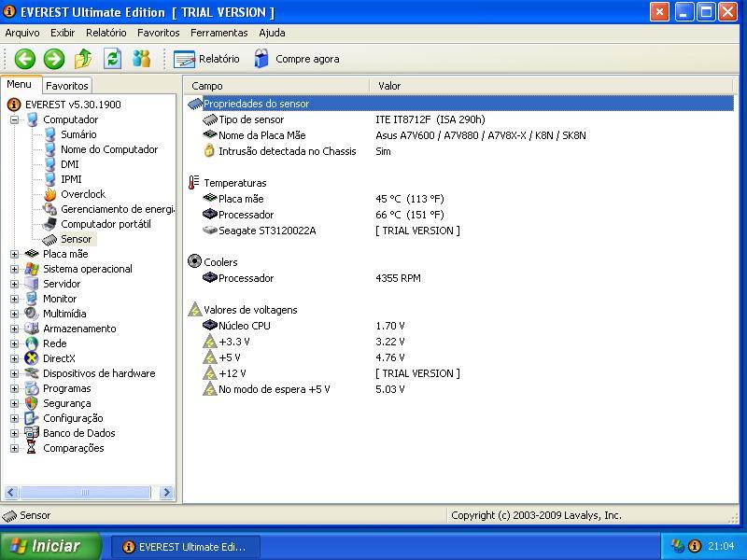The image size is (747, 560).
Task: Click the Rede globe icon
Action: 32,343
